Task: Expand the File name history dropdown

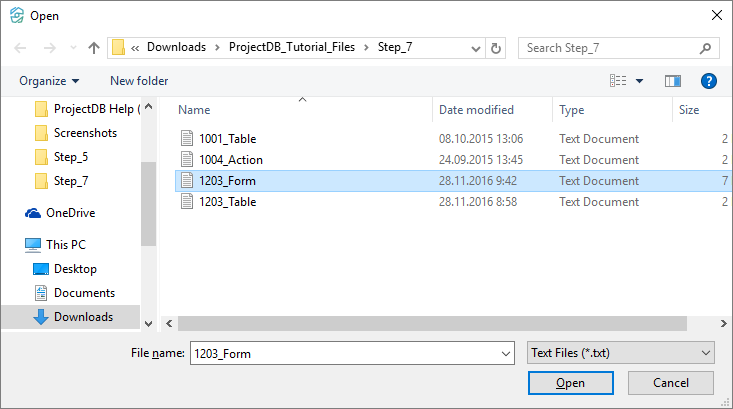Action: click(503, 352)
